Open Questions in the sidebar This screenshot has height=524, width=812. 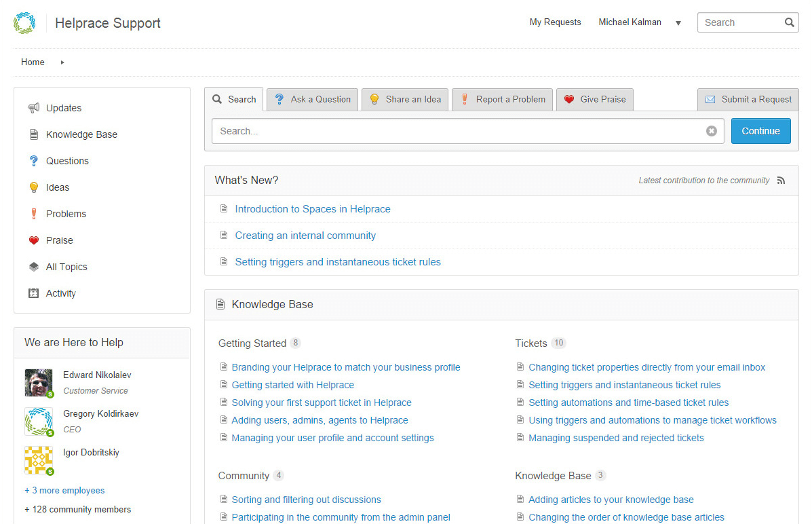[x=67, y=161]
